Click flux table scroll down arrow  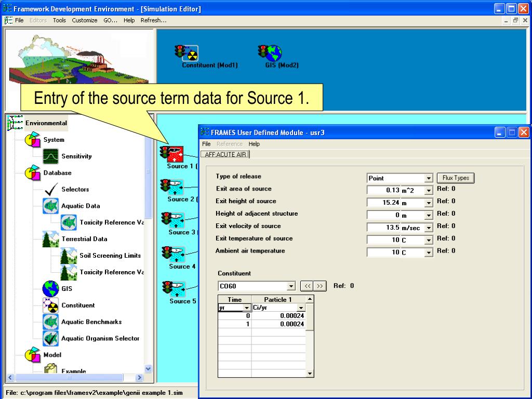pos(310,374)
